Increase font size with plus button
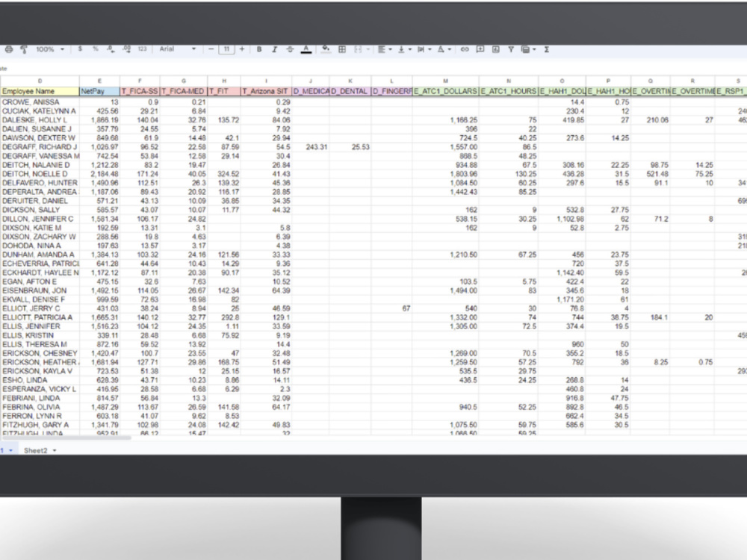 click(x=242, y=49)
